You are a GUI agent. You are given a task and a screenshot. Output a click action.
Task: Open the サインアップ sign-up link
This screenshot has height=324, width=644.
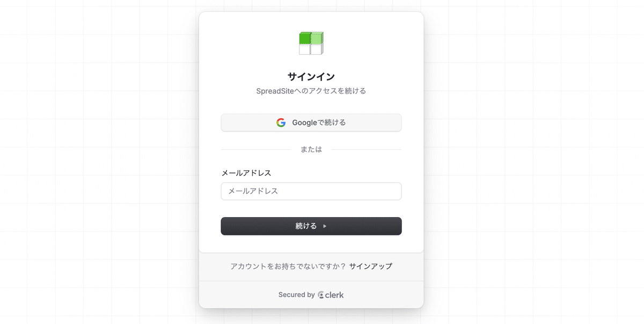370,266
